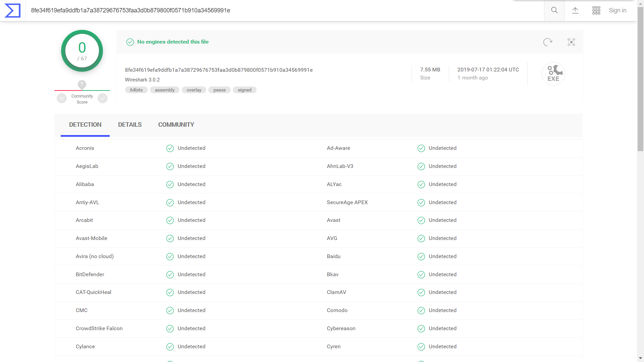
Task: Click the reanalyze refresh icon
Action: click(x=548, y=42)
